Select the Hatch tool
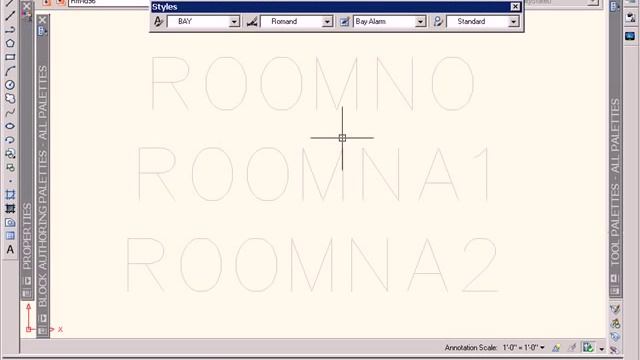This screenshot has width=640, height=360. (10, 195)
